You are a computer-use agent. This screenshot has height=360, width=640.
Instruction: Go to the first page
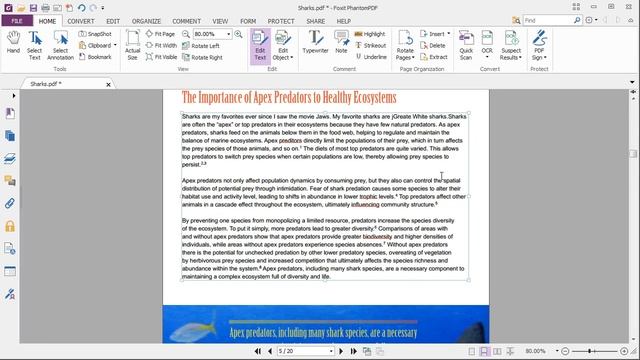point(258,351)
